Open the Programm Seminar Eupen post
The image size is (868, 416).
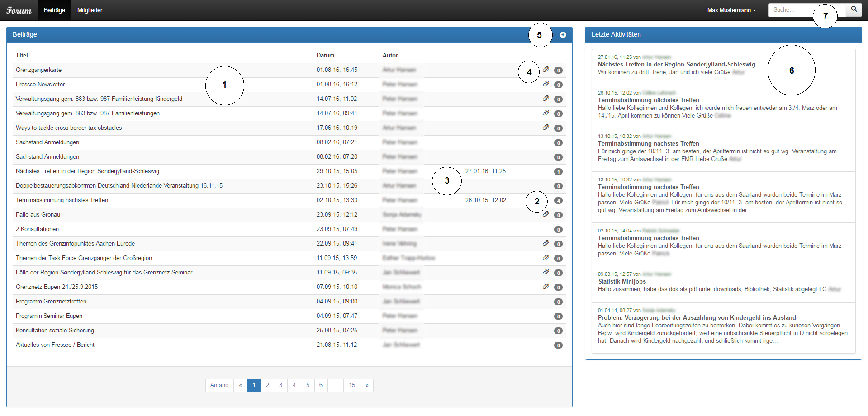pyautogui.click(x=49, y=316)
